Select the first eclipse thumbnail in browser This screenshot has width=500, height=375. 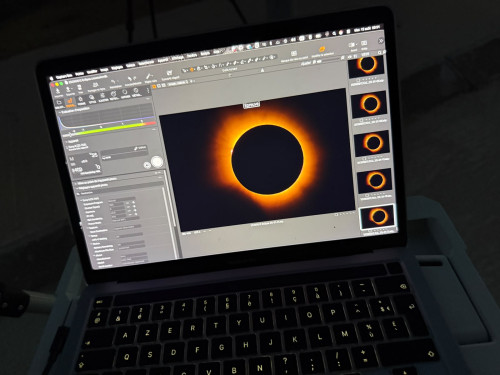[366, 66]
